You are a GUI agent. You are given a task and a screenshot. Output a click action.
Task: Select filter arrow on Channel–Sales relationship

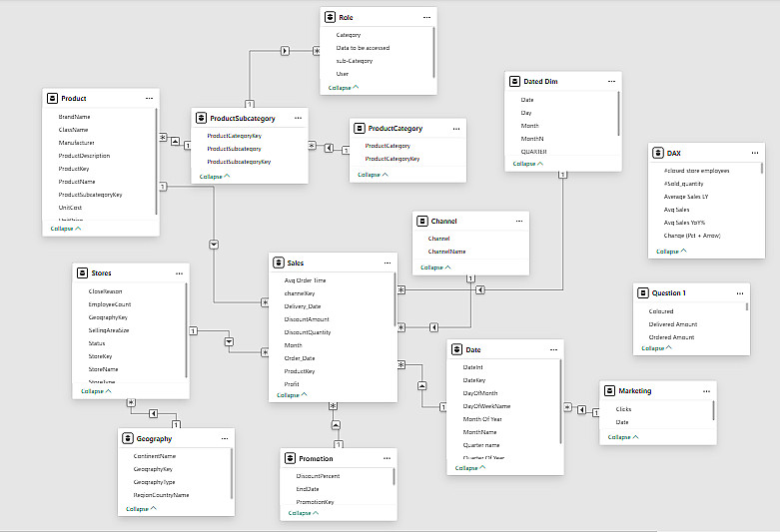click(434, 327)
